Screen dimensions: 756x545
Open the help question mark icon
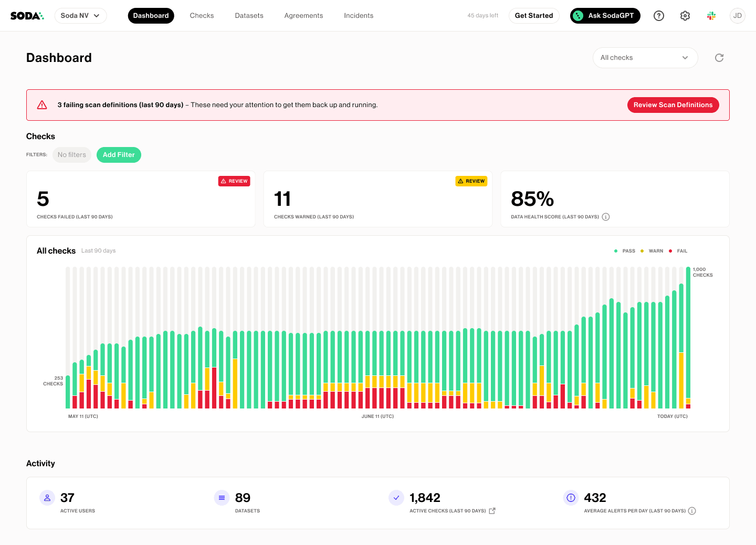point(658,16)
